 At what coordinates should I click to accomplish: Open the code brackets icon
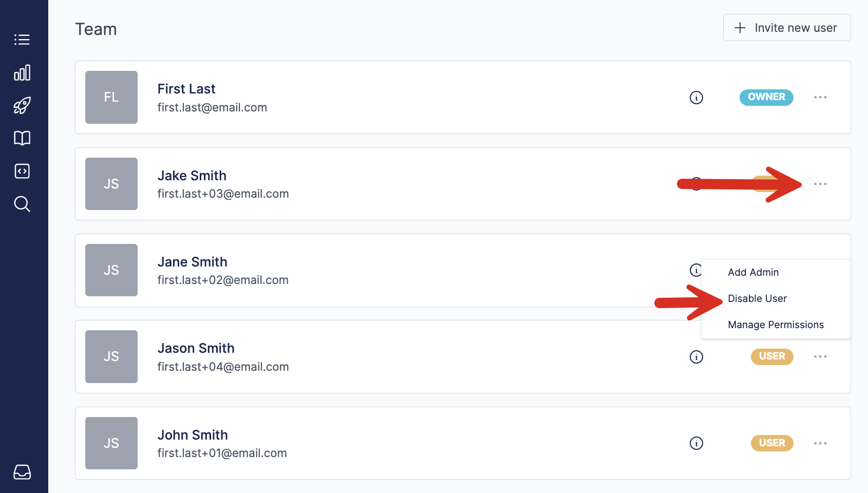click(x=22, y=171)
